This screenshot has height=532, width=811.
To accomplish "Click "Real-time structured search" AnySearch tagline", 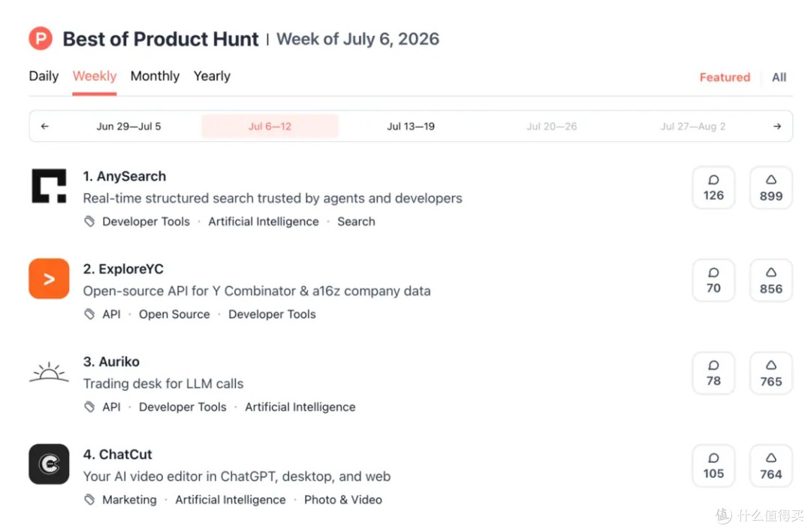I will 273,198.
